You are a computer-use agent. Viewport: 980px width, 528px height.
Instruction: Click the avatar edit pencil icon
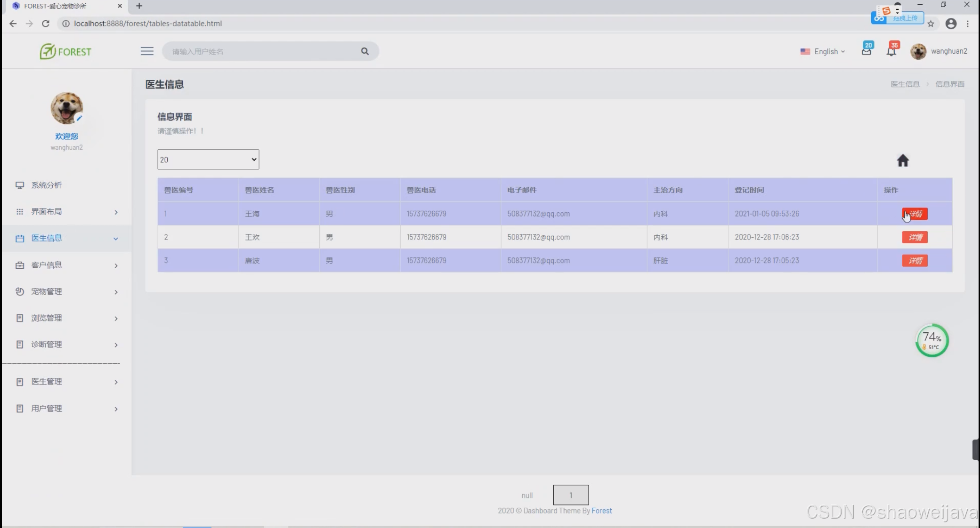[79, 118]
